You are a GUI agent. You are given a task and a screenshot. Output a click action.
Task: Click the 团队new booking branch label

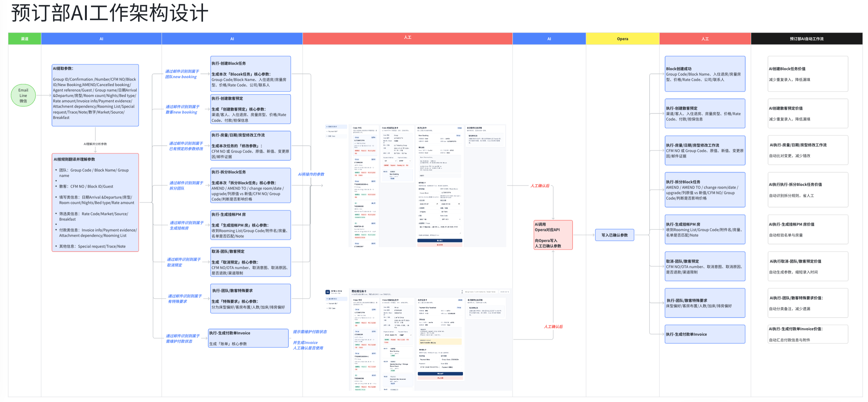tap(182, 74)
